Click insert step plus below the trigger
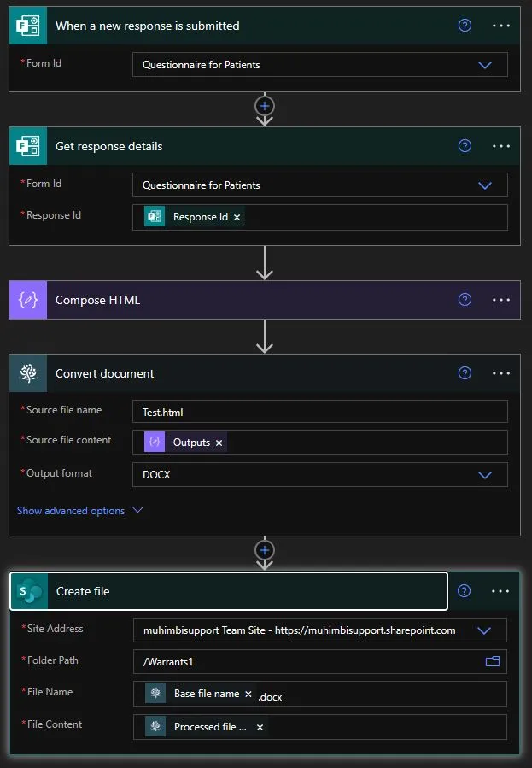Viewport: 532px width, 768px height. tap(264, 107)
